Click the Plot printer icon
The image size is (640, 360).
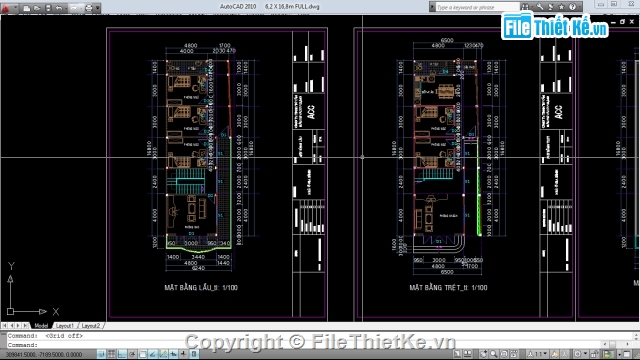pyautogui.click(x=89, y=8)
